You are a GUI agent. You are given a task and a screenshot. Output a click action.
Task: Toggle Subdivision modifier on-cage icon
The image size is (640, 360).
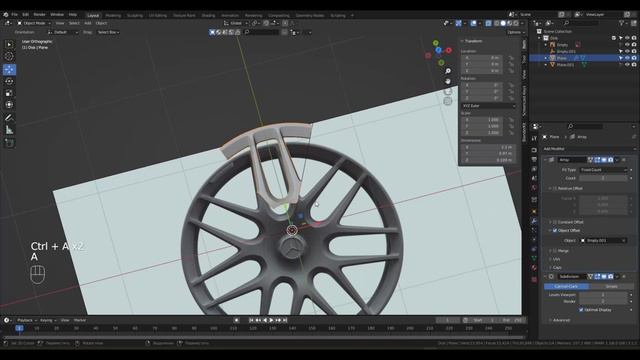590,276
